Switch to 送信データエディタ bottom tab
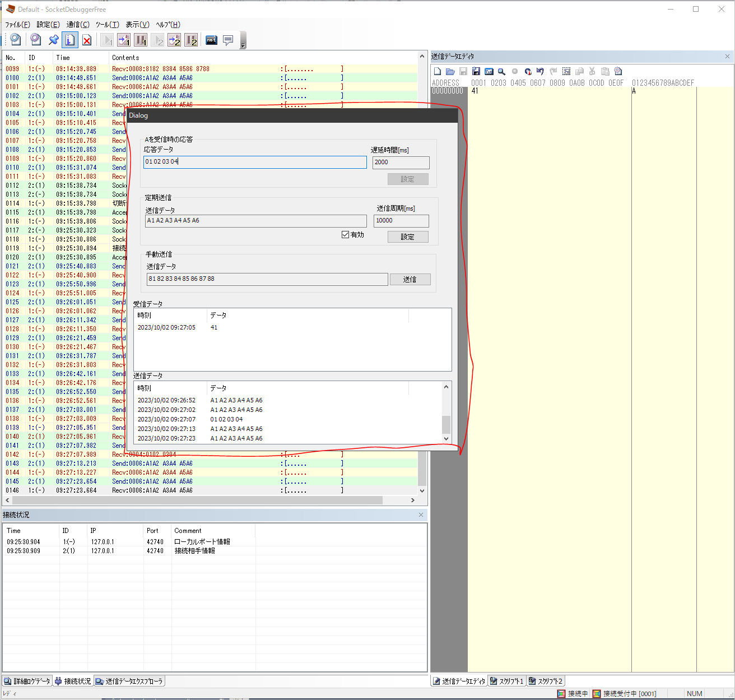Image resolution: width=735 pixels, height=700 pixels. [459, 681]
